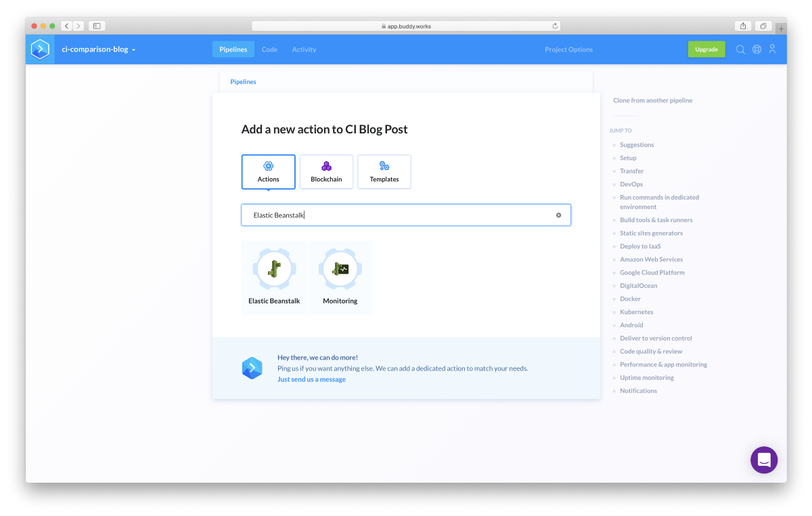The image size is (812, 516).
Task: Jump to DevOps section
Action: tap(631, 184)
